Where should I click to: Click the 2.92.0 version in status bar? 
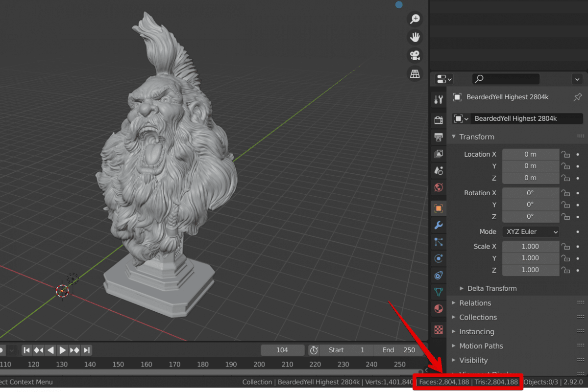[x=573, y=382]
